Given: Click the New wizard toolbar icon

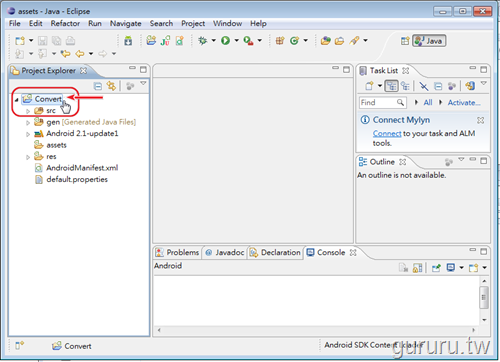Looking at the screenshot, I should (x=20, y=41).
